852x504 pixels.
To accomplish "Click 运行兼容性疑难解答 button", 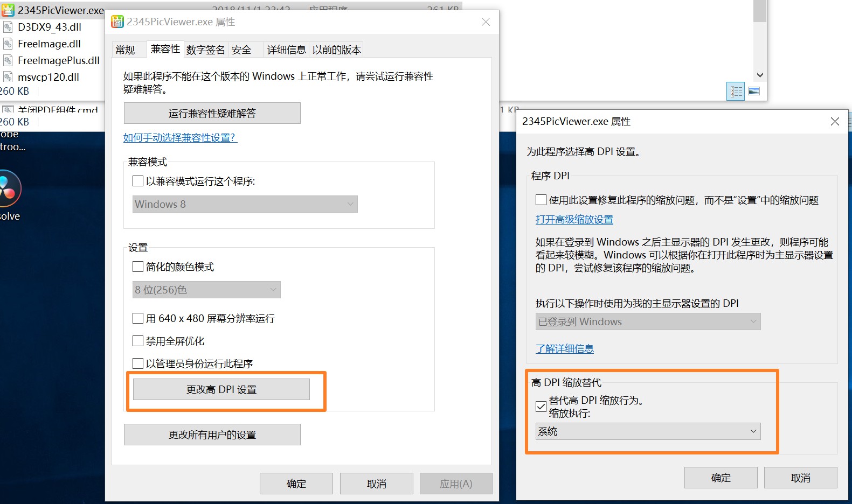I will tap(212, 113).
